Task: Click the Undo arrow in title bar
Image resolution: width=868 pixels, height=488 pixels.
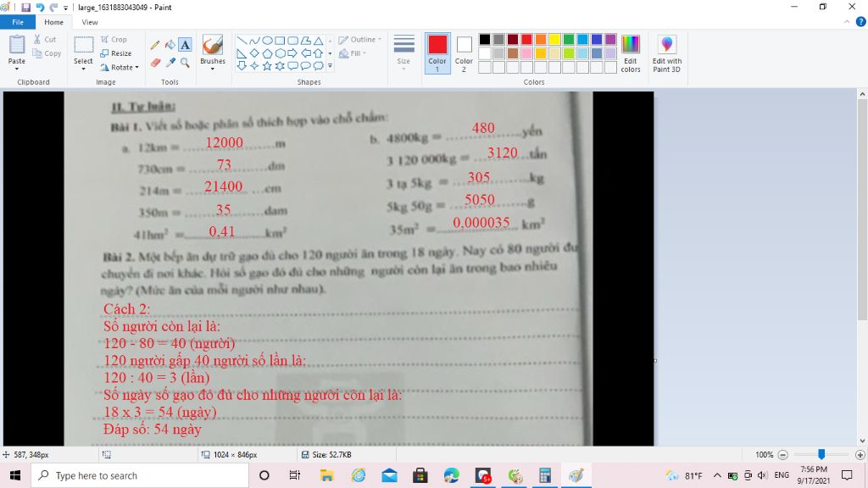Action: coord(40,7)
